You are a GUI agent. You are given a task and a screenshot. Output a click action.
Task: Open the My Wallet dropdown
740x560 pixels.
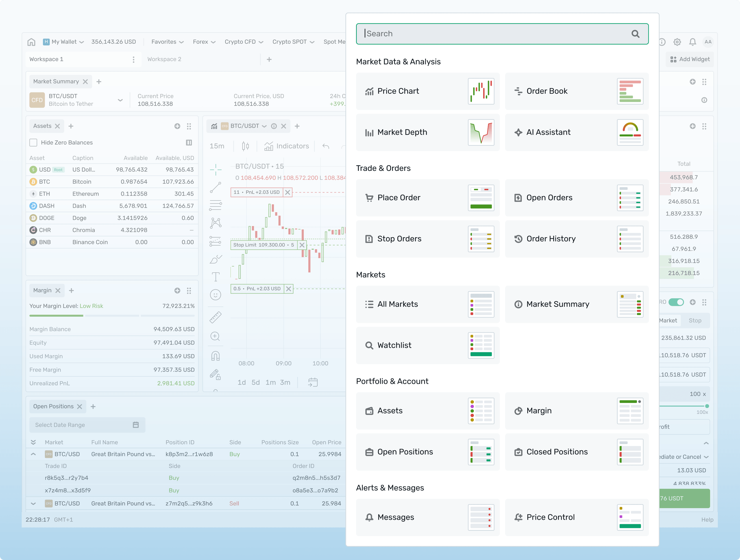click(64, 42)
